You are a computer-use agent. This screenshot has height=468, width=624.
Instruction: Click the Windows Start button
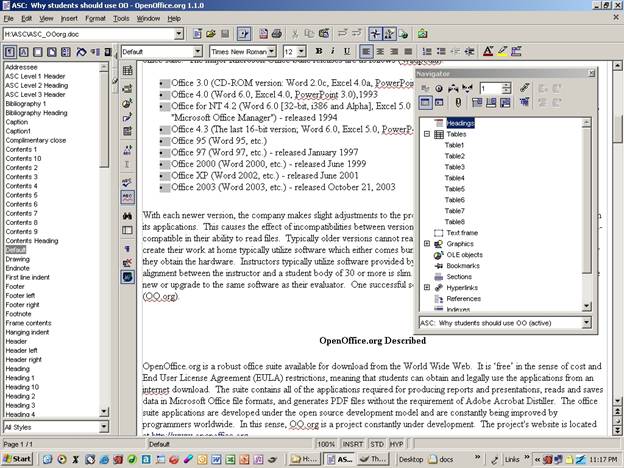click(17, 459)
